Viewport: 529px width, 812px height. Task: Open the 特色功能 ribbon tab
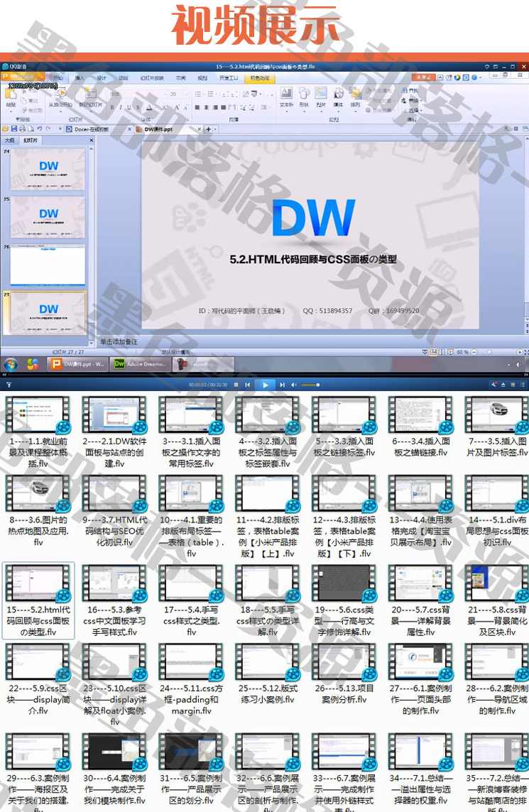(260, 78)
